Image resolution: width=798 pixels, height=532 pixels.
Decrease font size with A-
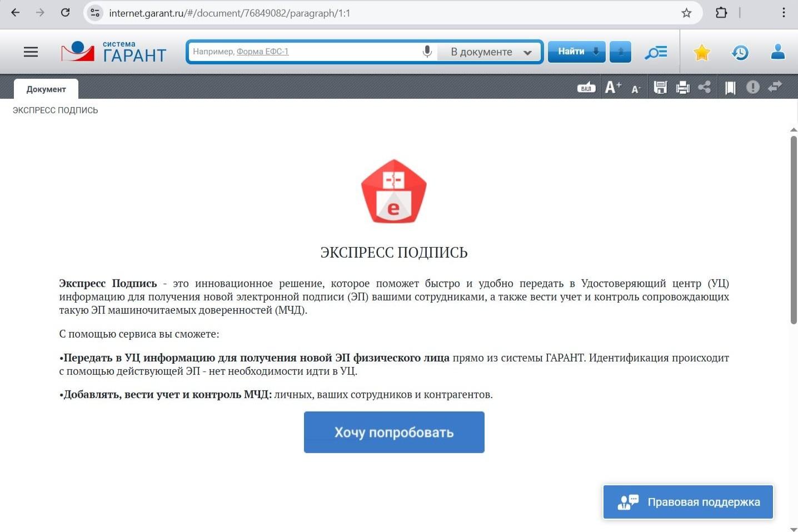click(x=636, y=88)
